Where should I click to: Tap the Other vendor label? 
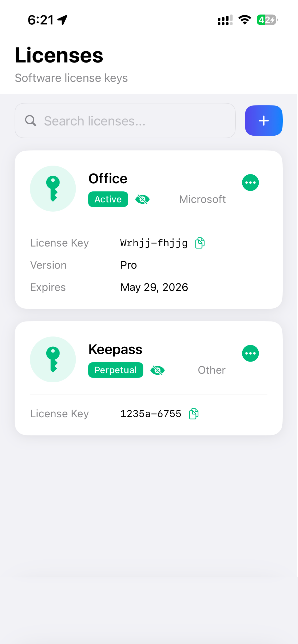212,370
